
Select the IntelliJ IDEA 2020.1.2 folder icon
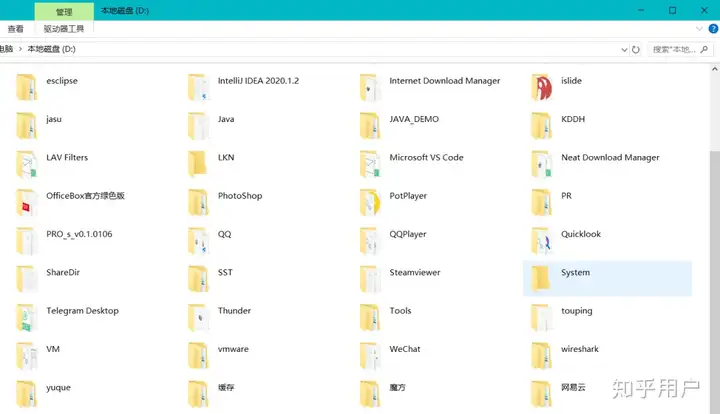click(x=198, y=87)
